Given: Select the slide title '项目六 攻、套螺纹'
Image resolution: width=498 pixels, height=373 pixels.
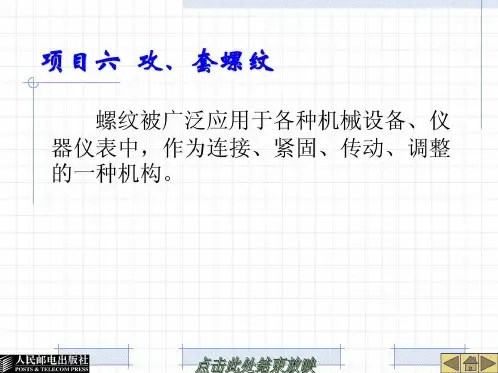Looking at the screenshot, I should coord(157,61).
